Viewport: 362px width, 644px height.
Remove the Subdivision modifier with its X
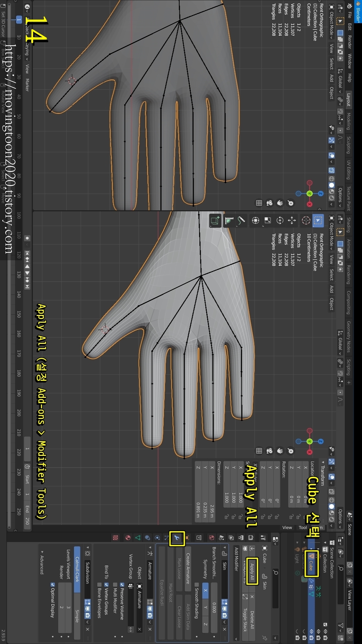(87, 629)
